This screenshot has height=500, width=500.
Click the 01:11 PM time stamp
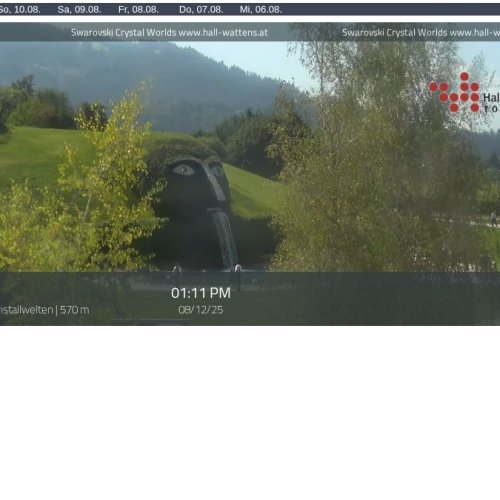[201, 293]
